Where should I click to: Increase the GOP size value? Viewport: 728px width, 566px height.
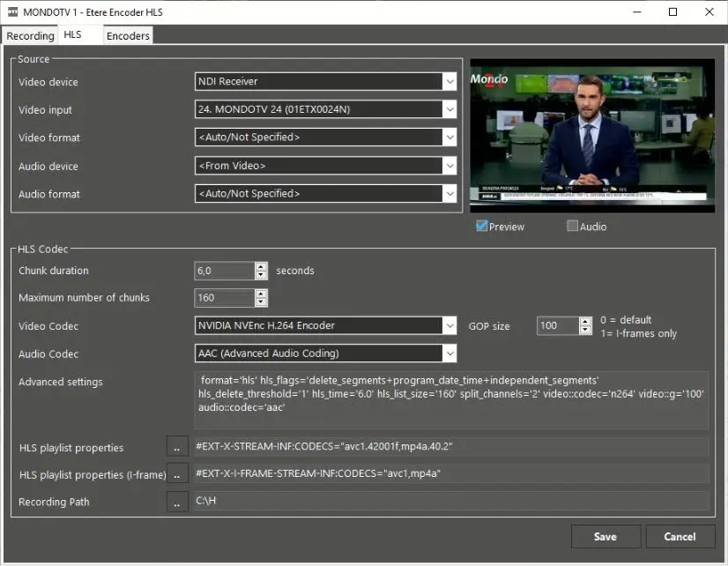tap(586, 321)
